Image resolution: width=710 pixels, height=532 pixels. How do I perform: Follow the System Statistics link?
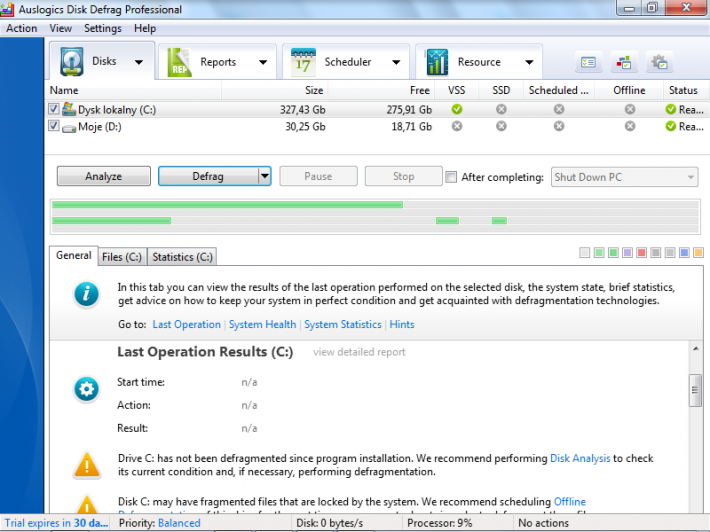point(343,324)
